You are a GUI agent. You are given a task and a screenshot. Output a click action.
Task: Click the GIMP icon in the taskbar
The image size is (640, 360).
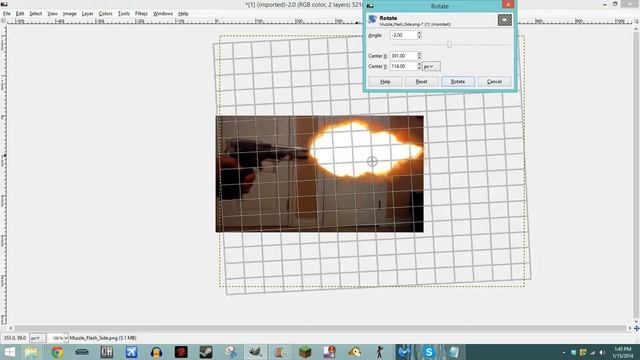pyautogui.click(x=256, y=352)
